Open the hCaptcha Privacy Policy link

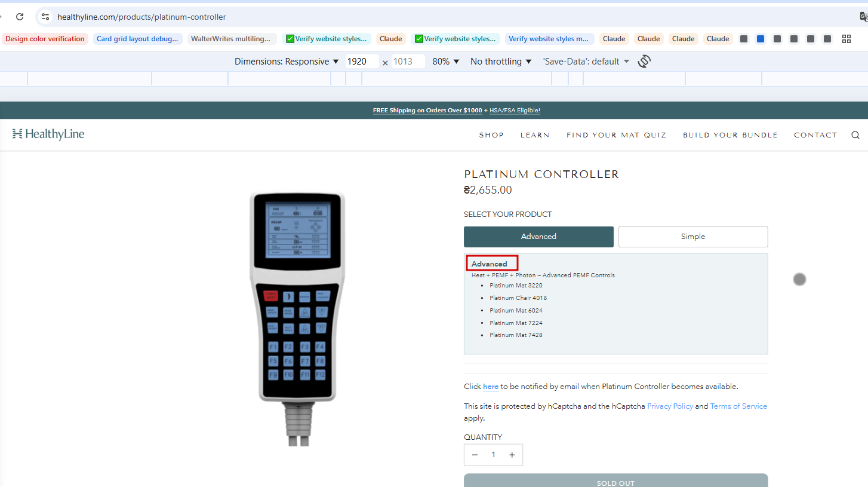670,406
